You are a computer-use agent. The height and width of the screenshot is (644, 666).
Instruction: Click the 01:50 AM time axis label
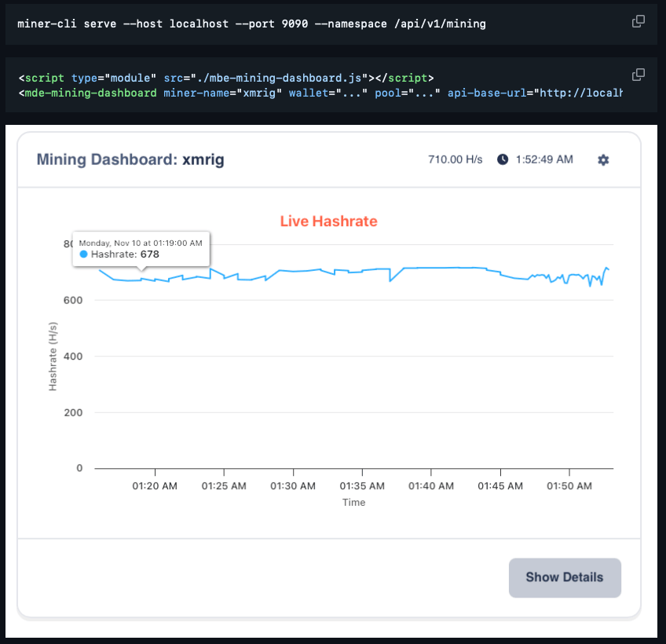(x=569, y=486)
